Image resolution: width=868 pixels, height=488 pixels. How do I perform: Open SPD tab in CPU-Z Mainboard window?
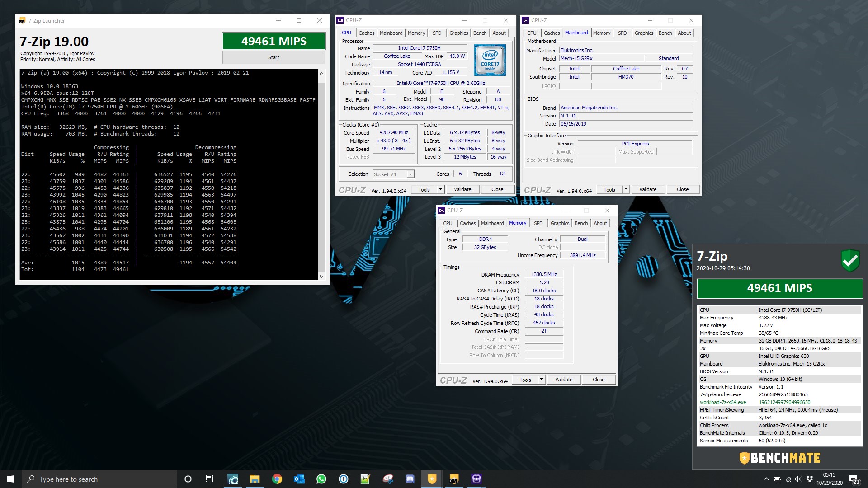tap(622, 33)
